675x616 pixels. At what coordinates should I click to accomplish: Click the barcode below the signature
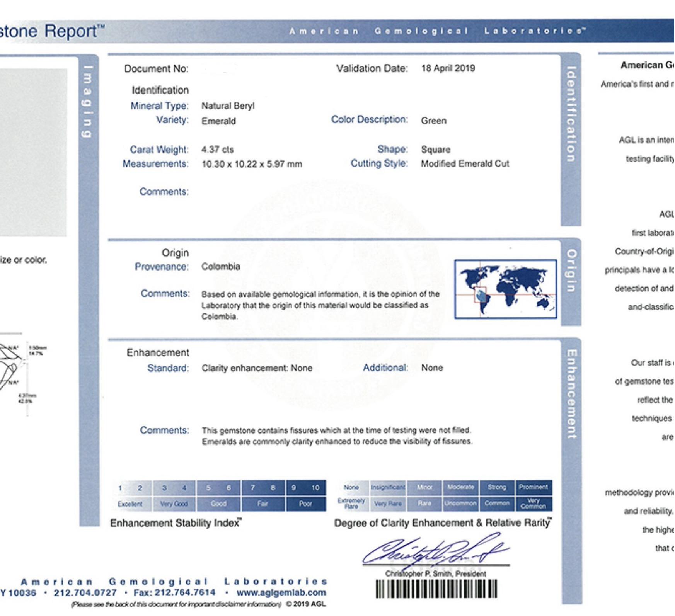coord(436,589)
